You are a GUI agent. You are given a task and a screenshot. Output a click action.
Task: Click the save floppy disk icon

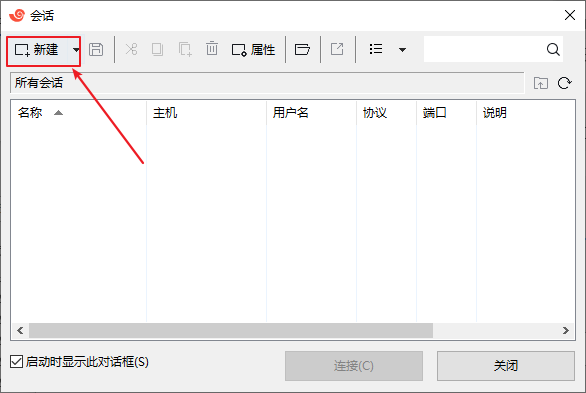coord(96,49)
